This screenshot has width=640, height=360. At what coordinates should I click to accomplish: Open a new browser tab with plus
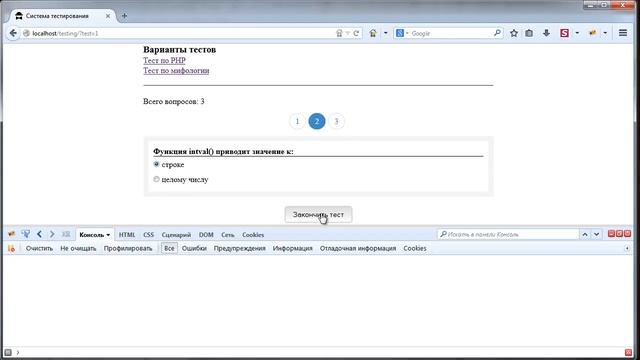(124, 16)
